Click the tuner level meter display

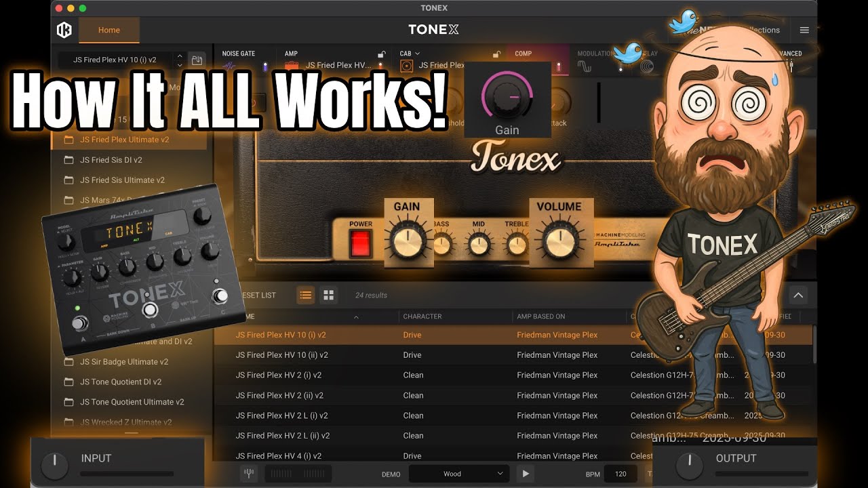coord(298,474)
